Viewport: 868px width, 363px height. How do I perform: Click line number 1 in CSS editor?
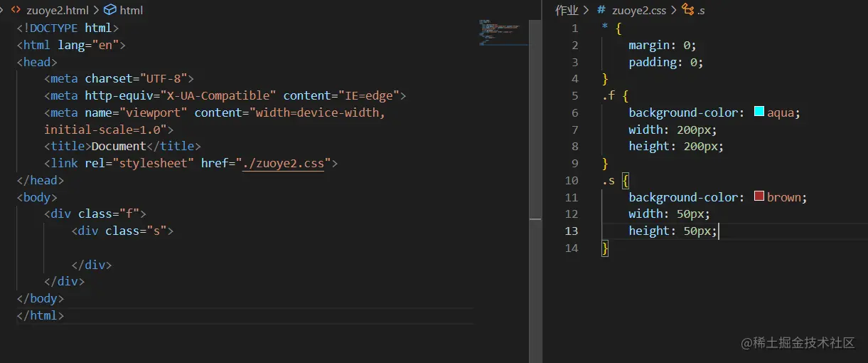pyautogui.click(x=575, y=28)
